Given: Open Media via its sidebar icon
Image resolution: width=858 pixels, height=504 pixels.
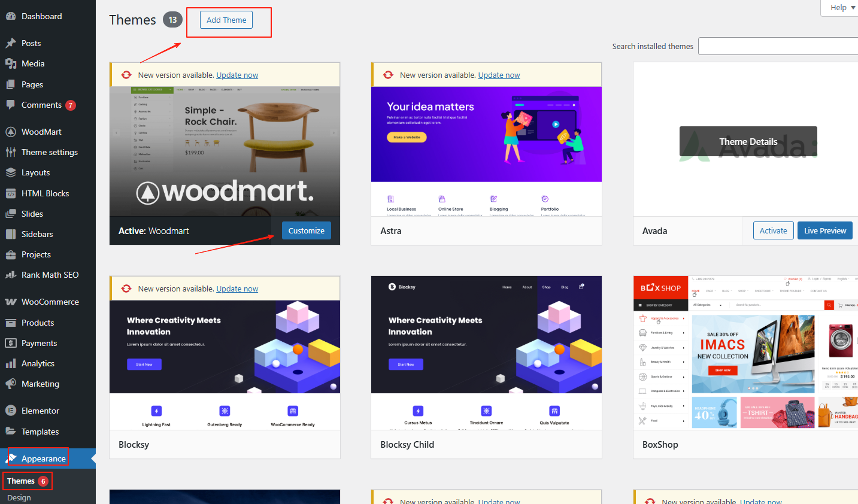Looking at the screenshot, I should [x=11, y=63].
